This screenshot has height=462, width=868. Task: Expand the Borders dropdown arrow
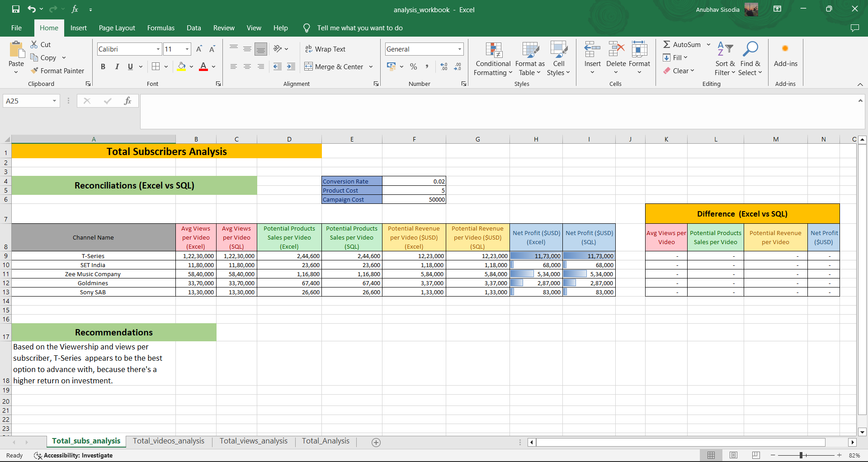click(166, 66)
